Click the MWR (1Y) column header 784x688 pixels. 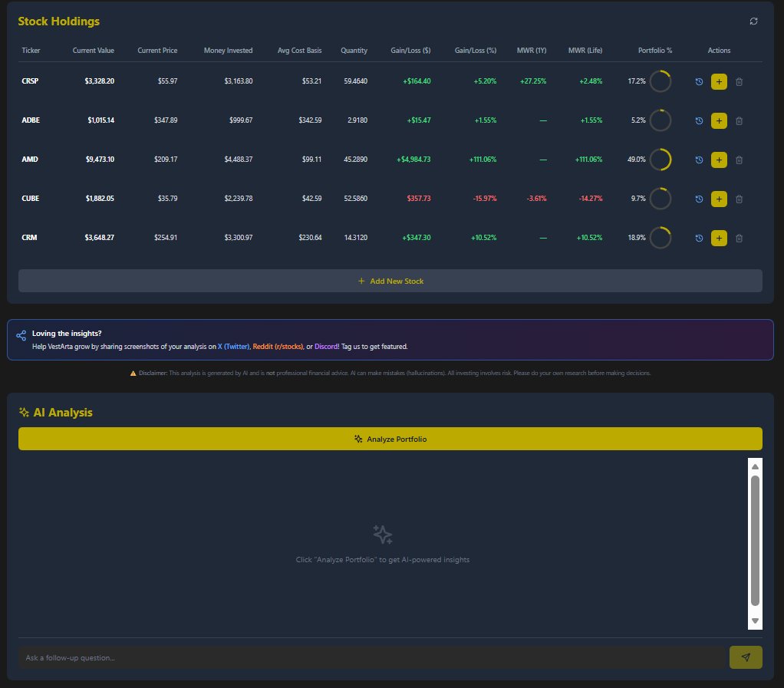[x=532, y=51]
